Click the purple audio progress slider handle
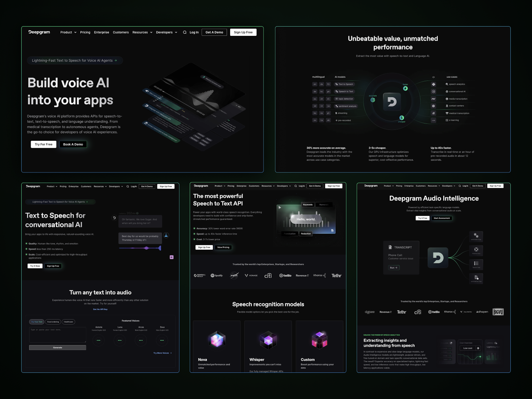The width and height of the screenshot is (532, 399). click(147, 248)
